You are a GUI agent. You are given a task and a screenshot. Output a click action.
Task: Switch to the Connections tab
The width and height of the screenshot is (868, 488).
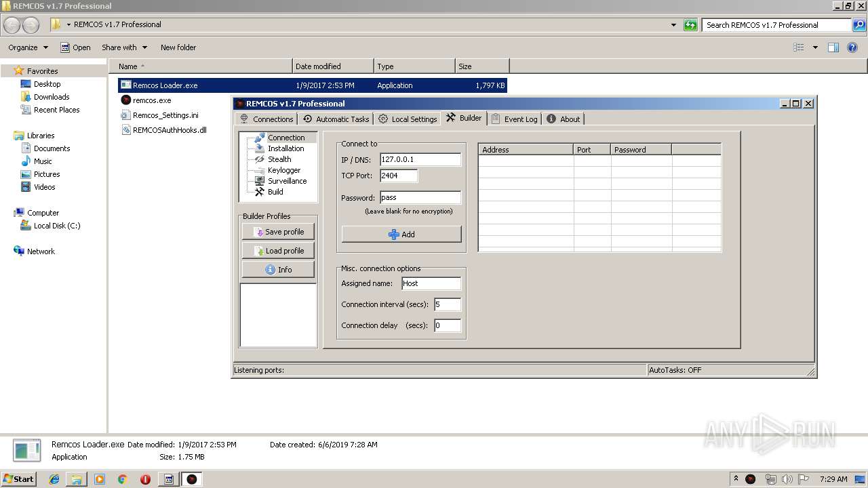click(266, 119)
